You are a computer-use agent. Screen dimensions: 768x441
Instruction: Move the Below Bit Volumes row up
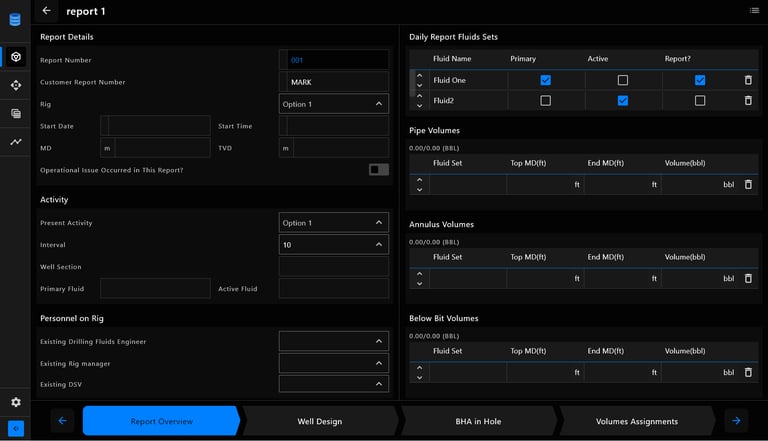tap(419, 368)
